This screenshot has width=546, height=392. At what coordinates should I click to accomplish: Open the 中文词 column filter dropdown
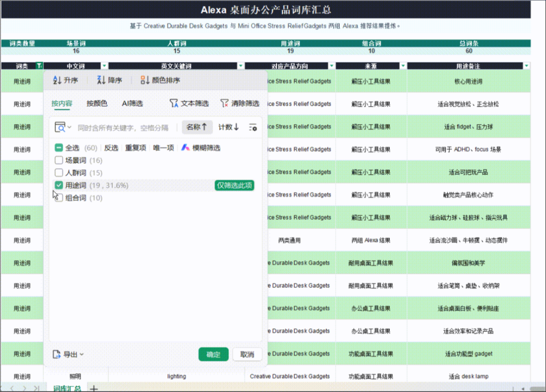click(x=104, y=66)
